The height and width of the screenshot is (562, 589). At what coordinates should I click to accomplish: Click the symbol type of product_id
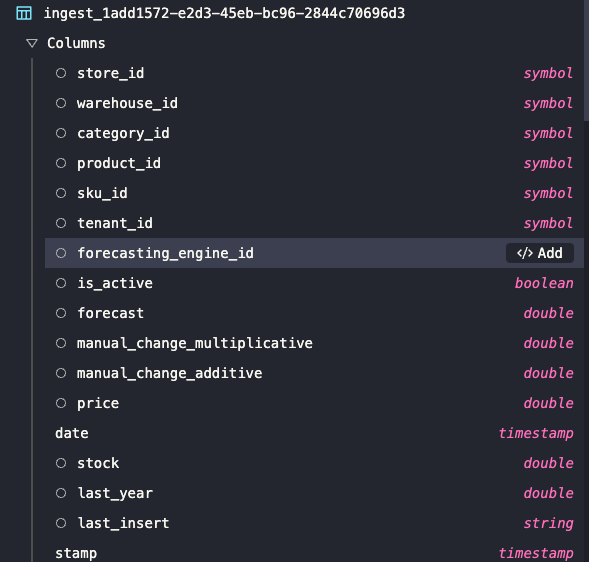[548, 164]
